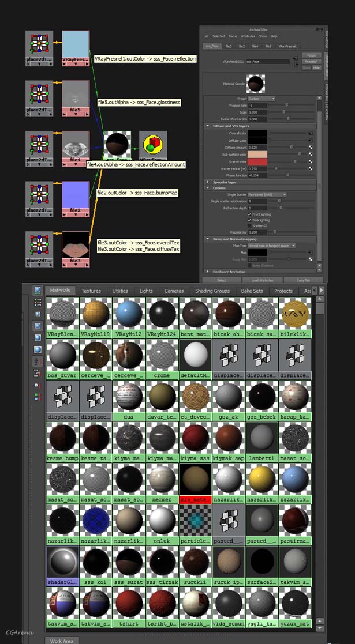Viewport: 355px width, 644px height.
Task: Click the Sort by time clock icon
Action: point(38,385)
